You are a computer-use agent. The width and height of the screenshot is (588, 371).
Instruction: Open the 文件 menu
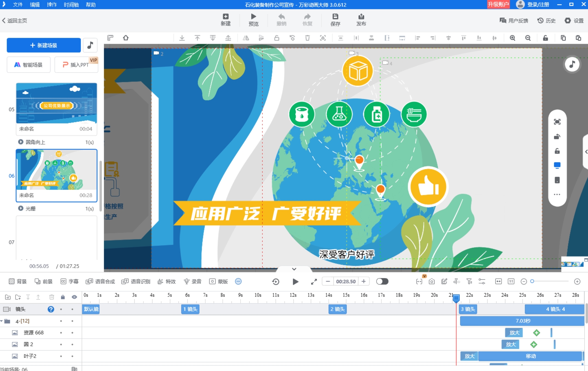(x=18, y=5)
